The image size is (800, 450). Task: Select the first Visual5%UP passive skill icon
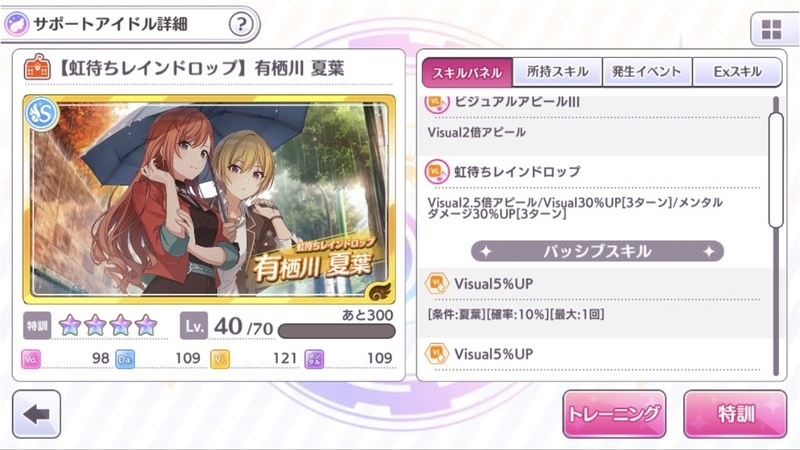(x=437, y=283)
